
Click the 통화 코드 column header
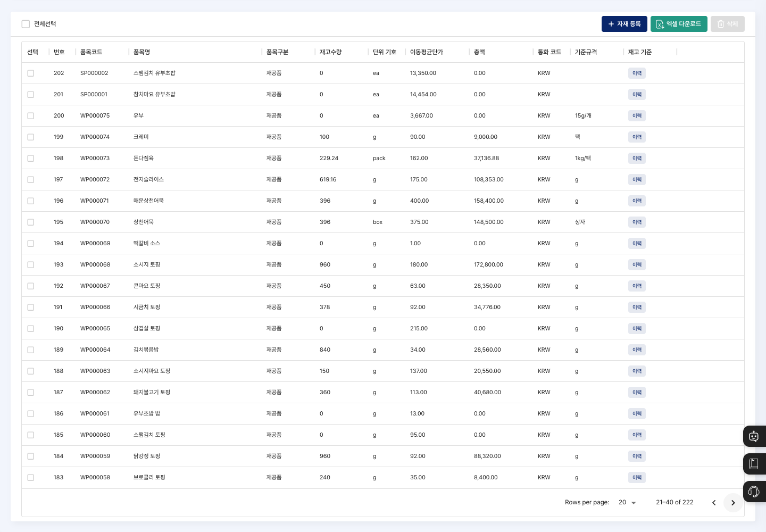point(549,52)
